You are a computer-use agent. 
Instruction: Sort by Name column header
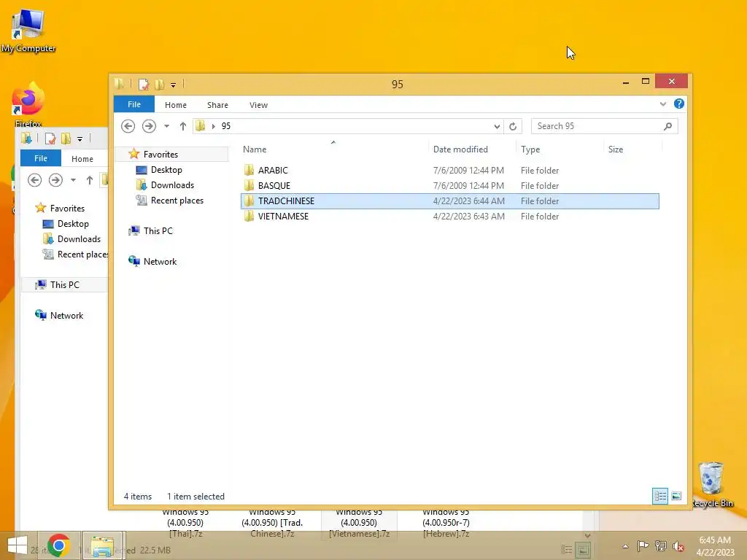333,149
